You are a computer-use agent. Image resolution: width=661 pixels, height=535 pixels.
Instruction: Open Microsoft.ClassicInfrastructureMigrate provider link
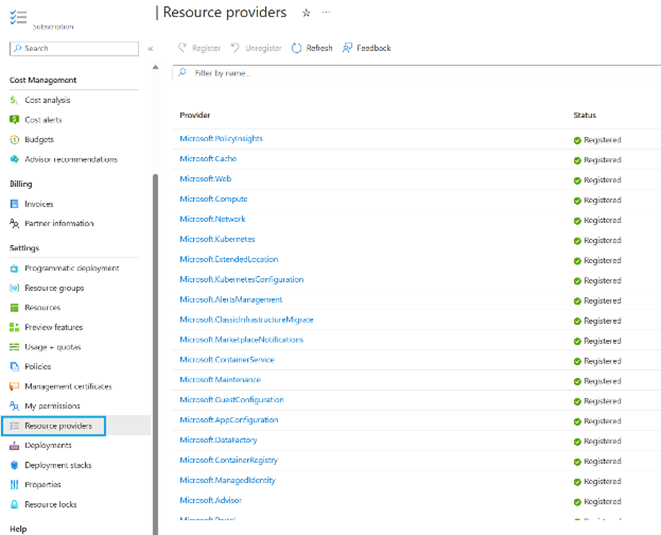(x=247, y=320)
